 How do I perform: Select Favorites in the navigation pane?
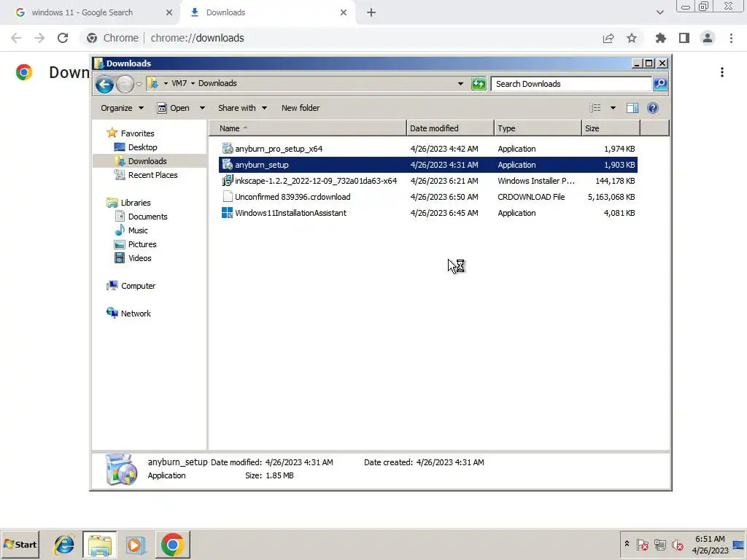(x=137, y=133)
